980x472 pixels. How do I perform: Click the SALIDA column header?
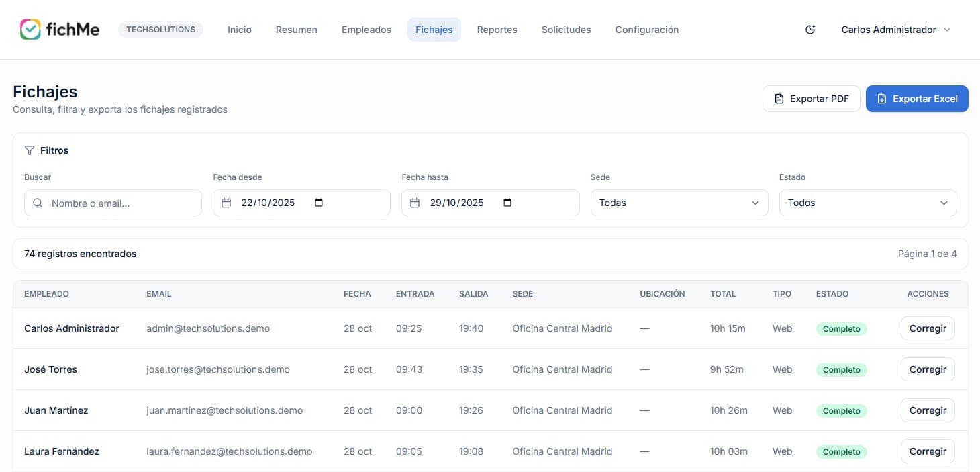(474, 294)
